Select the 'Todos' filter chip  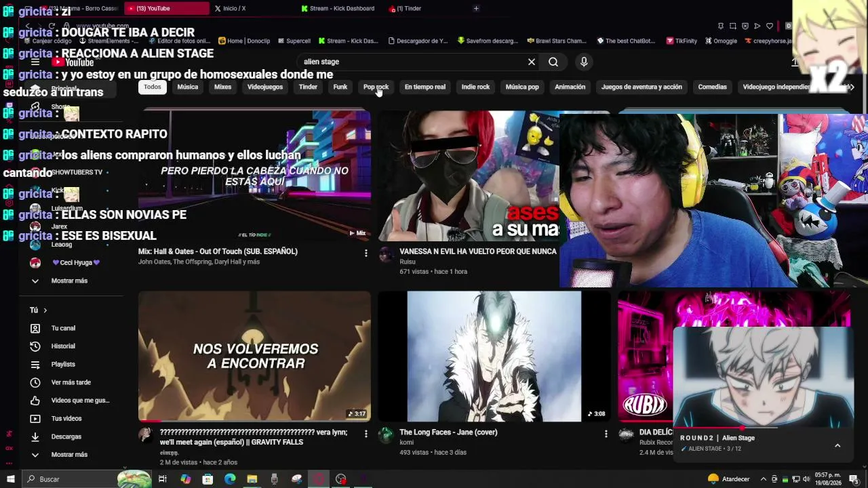(153, 87)
